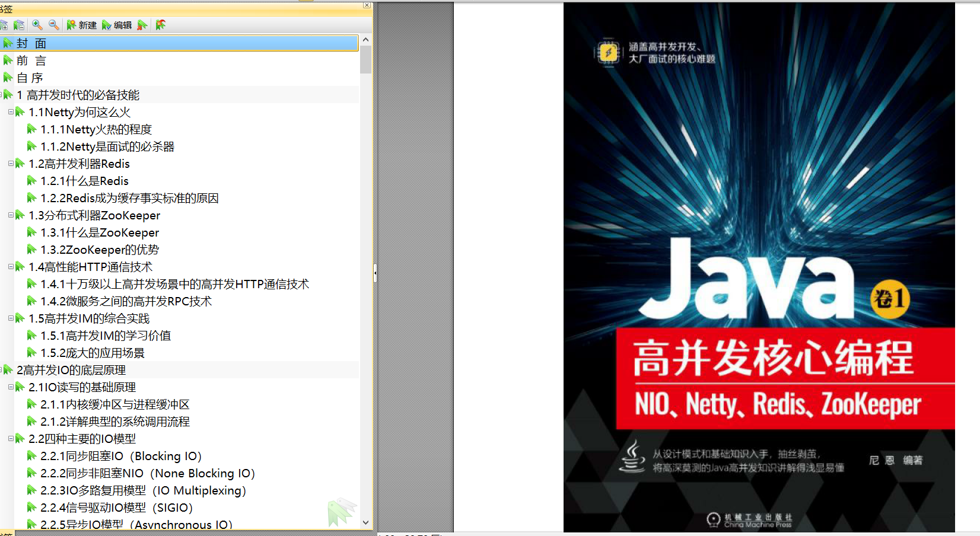Click the bookmark list scroll up arrow
The image size is (980, 536).
tap(365, 40)
